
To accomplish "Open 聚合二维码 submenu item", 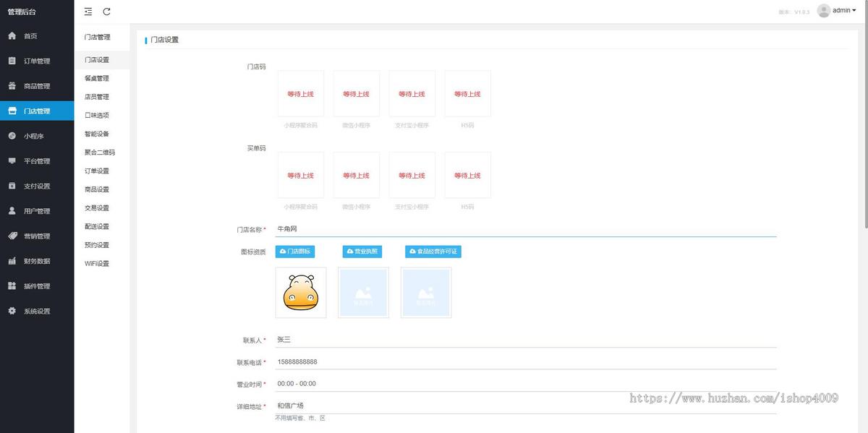I will click(100, 153).
